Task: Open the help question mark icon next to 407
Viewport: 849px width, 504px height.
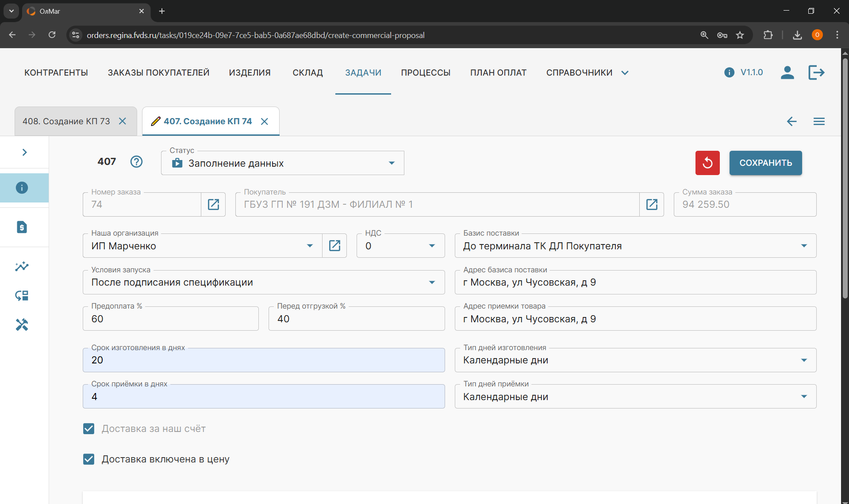Action: 136,162
